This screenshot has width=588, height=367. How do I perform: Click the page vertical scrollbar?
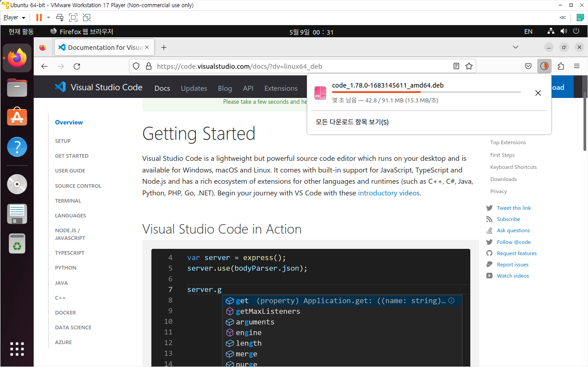585,121
